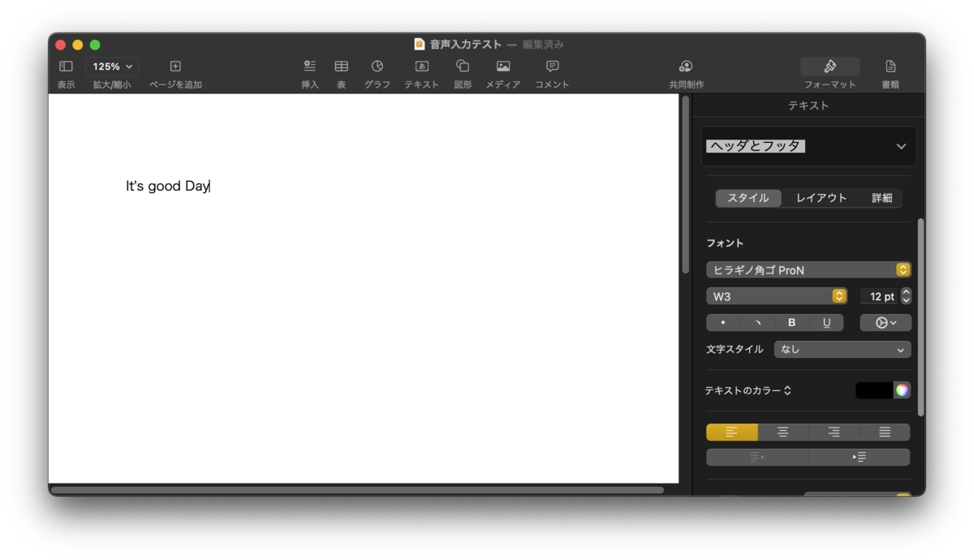Viewport: 974px width, 560px height.
Task: Open the グラフ chart icon
Action: 377,67
